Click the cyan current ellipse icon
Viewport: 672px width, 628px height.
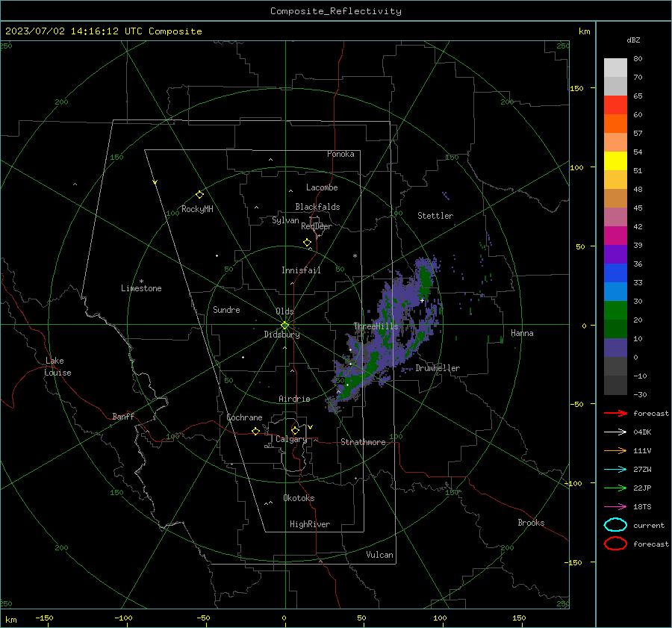click(615, 525)
